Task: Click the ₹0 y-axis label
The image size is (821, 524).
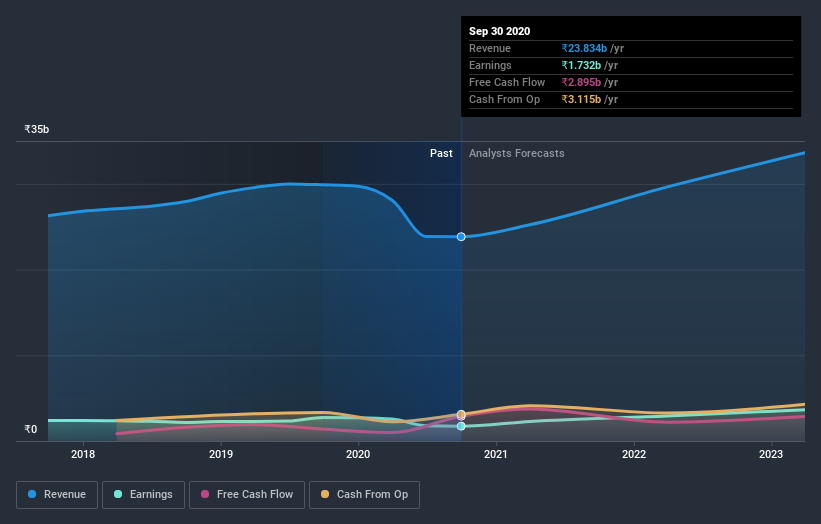Action: point(31,429)
